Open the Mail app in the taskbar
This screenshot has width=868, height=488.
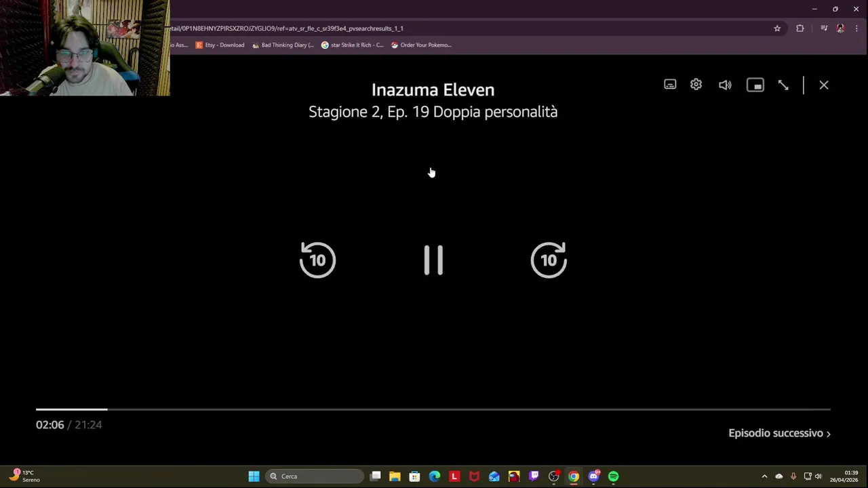click(x=494, y=476)
